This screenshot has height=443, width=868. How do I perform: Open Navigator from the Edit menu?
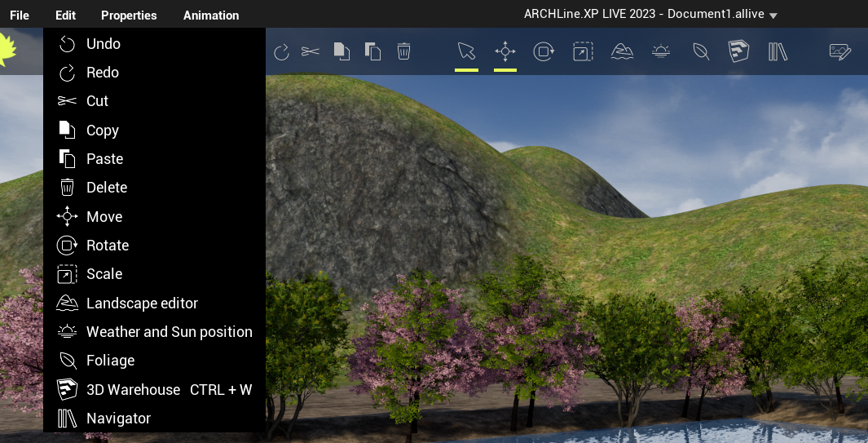[154, 419]
